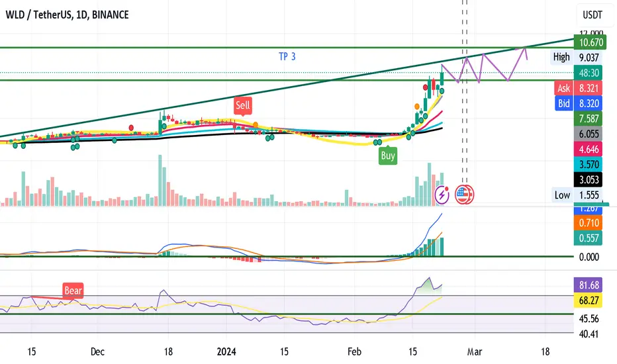This screenshot has width=617, height=364.
Task: Click the TP 3 text label
Action: point(287,57)
